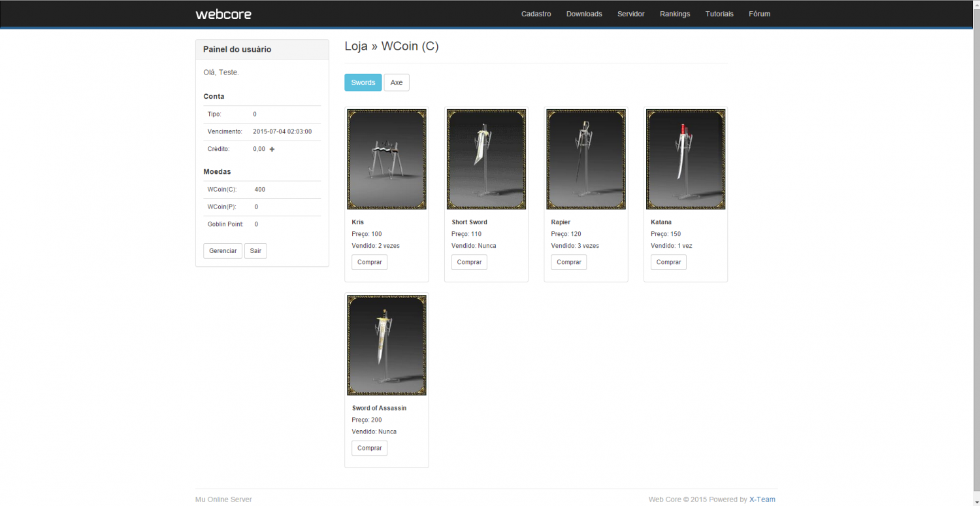
Task: Buy the Katana with Comprar button
Action: 668,262
